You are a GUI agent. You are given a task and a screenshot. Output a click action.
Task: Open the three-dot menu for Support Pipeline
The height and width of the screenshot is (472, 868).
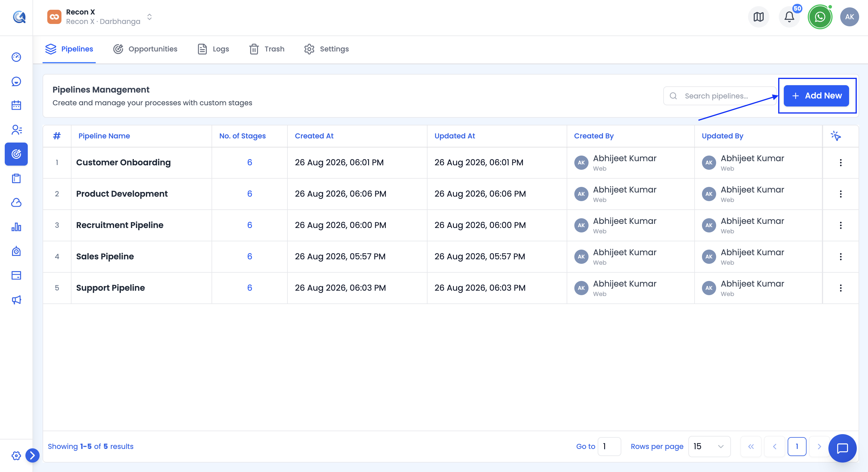coord(841,288)
